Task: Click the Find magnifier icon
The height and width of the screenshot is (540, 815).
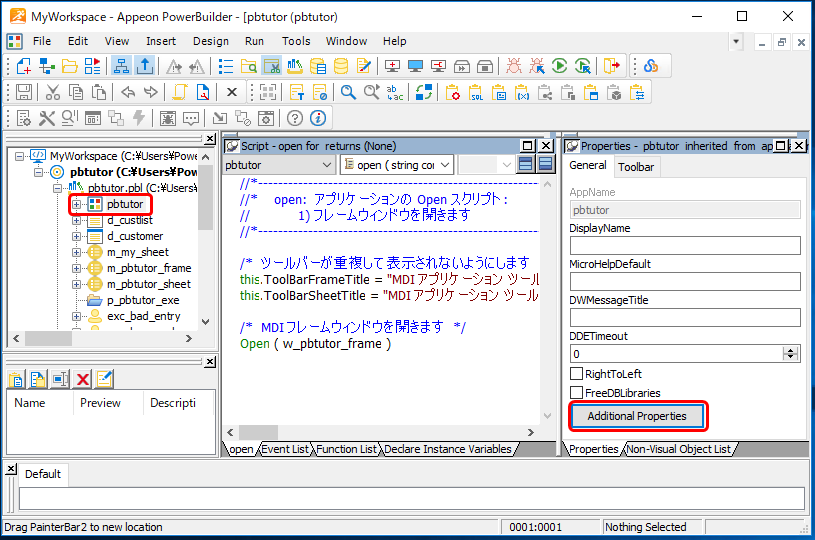Action: tap(348, 93)
